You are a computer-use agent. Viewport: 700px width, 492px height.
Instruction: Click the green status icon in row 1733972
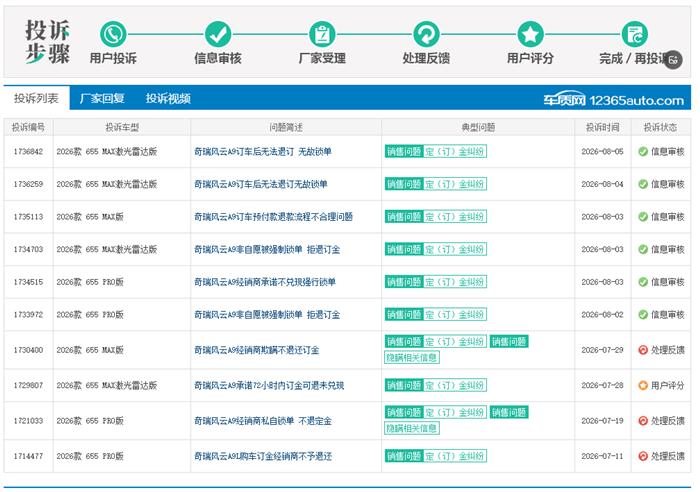pyautogui.click(x=643, y=314)
